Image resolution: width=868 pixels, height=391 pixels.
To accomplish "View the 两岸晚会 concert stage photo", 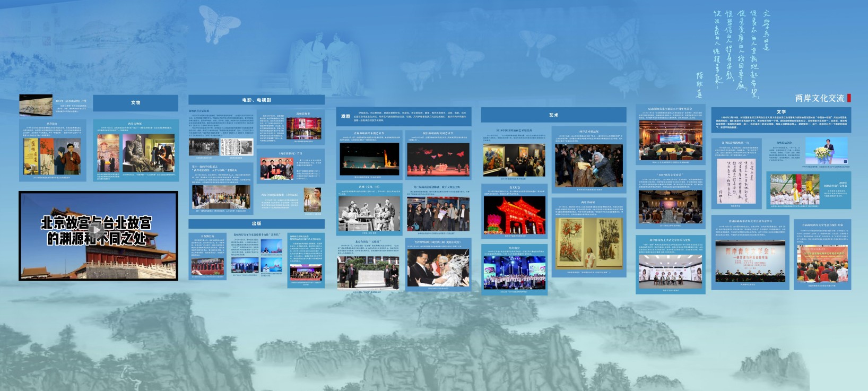I will tap(514, 273).
